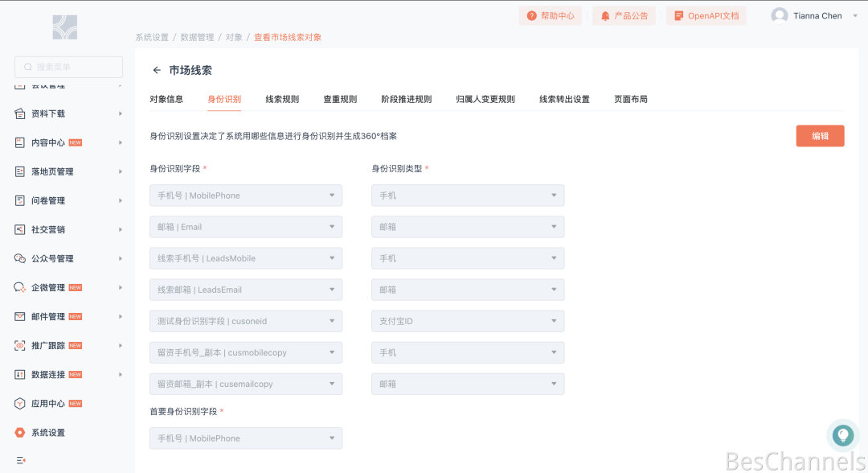Open the 线索邮箱 | LeadsEmail dropdown
Screen dimensions: 868x473
click(x=246, y=290)
